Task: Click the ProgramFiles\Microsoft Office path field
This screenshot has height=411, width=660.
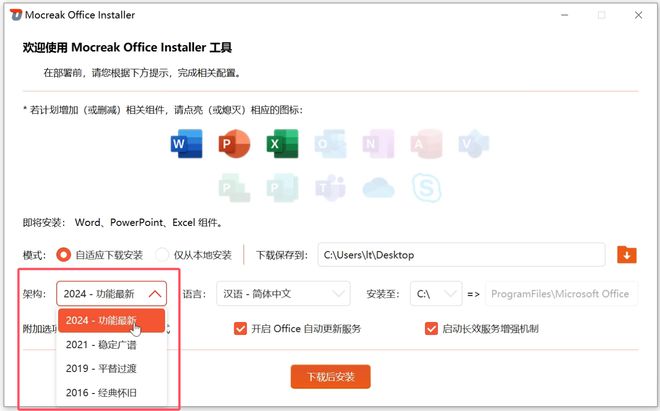Action: click(x=562, y=294)
